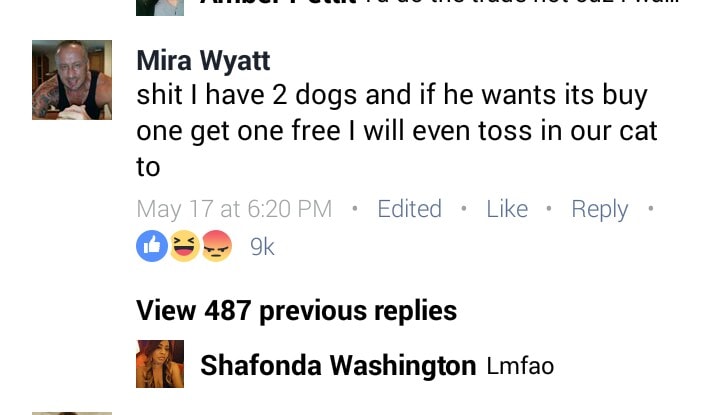Tap the partially visible avatar at top
Screen dimensions: 720x415
point(160,7)
